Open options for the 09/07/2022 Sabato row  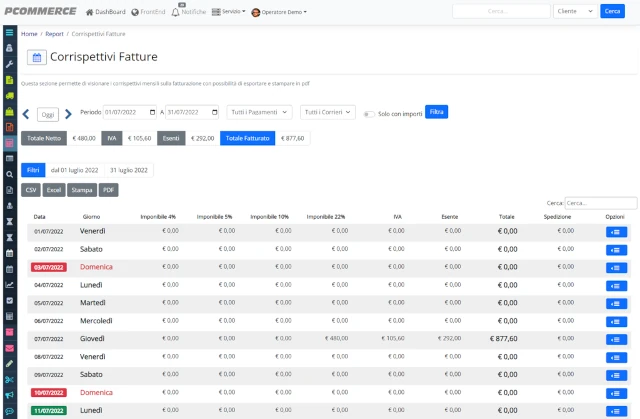[616, 375]
